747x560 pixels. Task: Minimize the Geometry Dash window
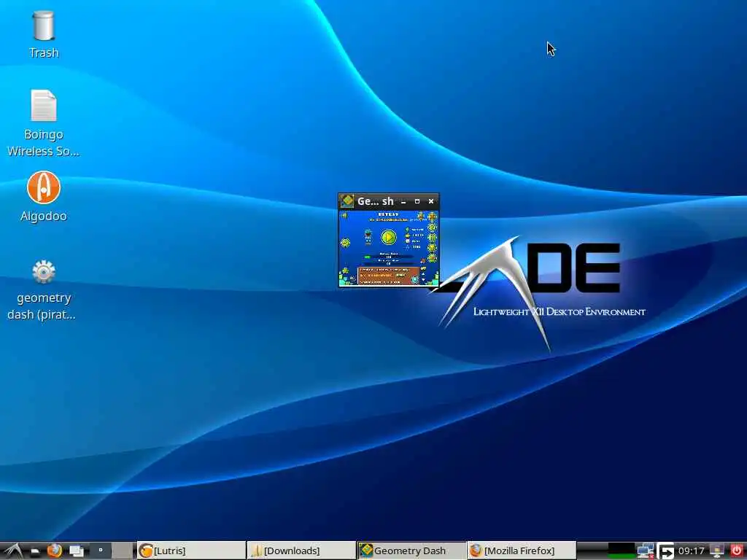click(x=403, y=202)
